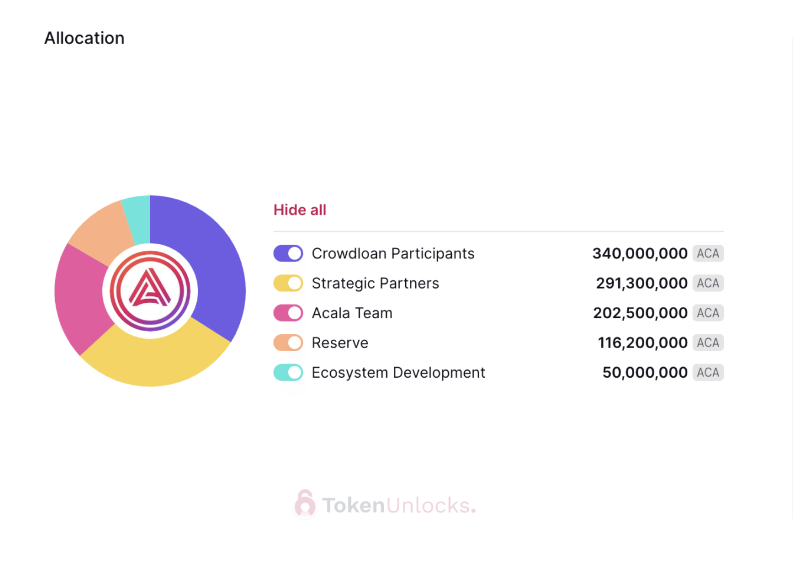Click the ACA badge next to 340,000,000
The height and width of the screenshot is (562, 793).
coord(708,253)
